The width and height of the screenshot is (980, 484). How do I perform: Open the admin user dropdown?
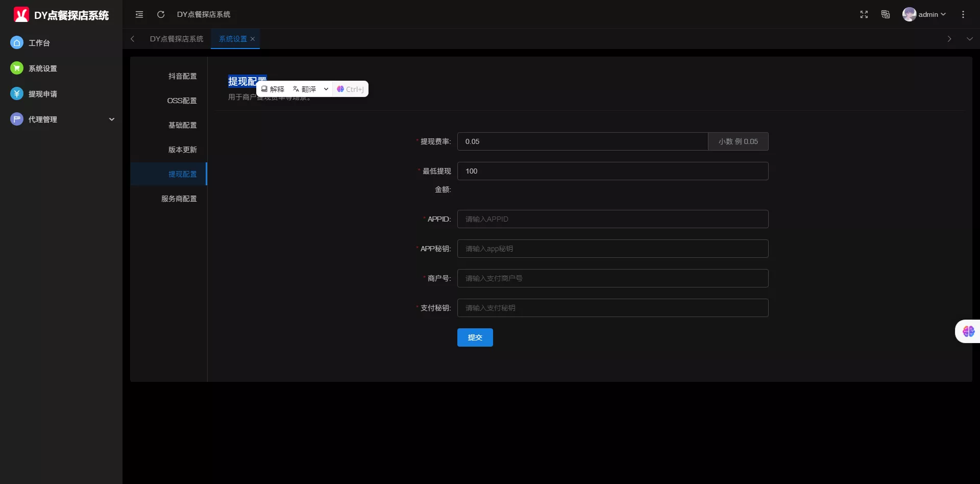tap(924, 14)
